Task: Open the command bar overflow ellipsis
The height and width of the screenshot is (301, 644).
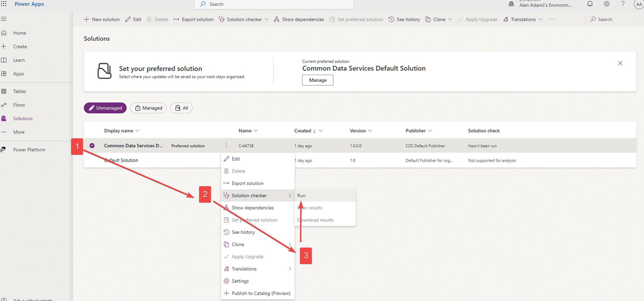Action: coord(552,19)
